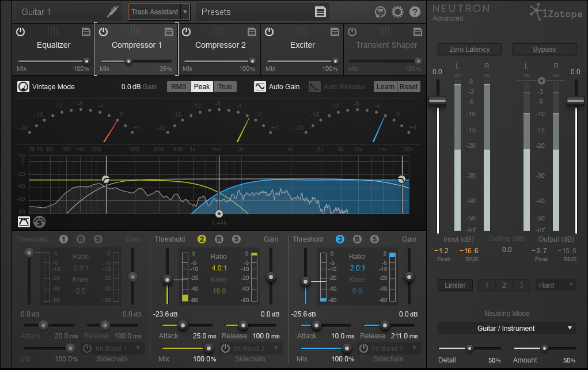This screenshot has width=588, height=370.
Task: Click band 2 Ratio value 4.0:1
Action: [219, 268]
